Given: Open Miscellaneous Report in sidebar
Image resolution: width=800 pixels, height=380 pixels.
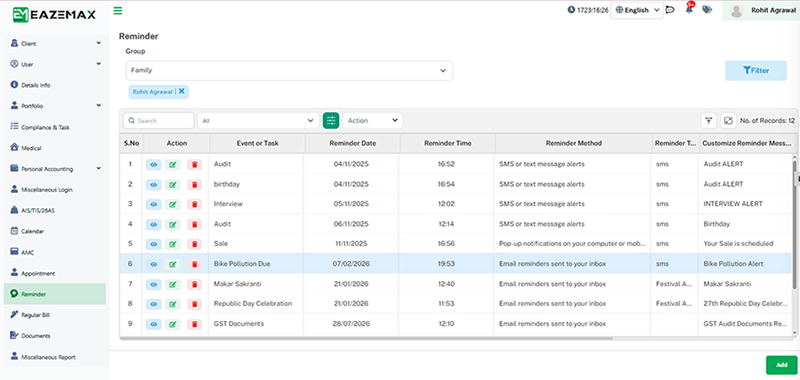Looking at the screenshot, I should tap(55, 357).
